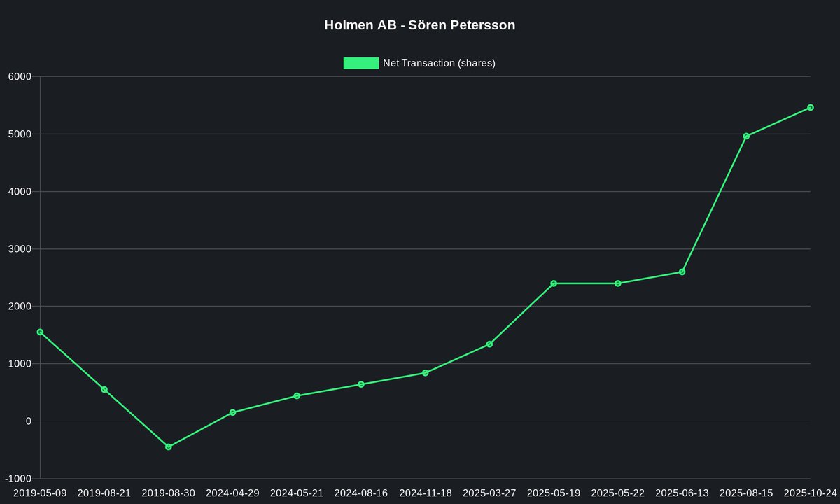This screenshot has width=840, height=504.
Task: Select the 2025-06-13 data point
Action: coord(682,272)
